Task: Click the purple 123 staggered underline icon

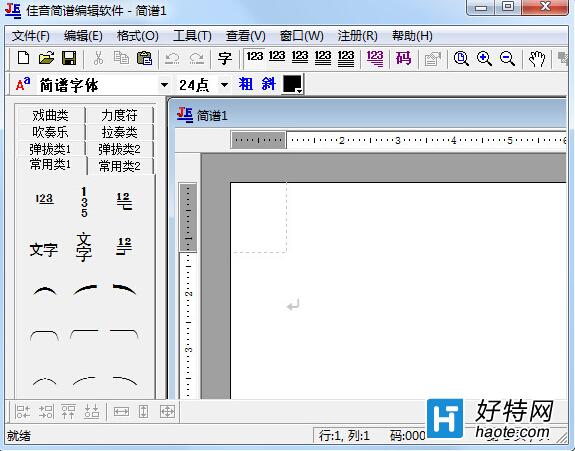Action: (x=375, y=58)
